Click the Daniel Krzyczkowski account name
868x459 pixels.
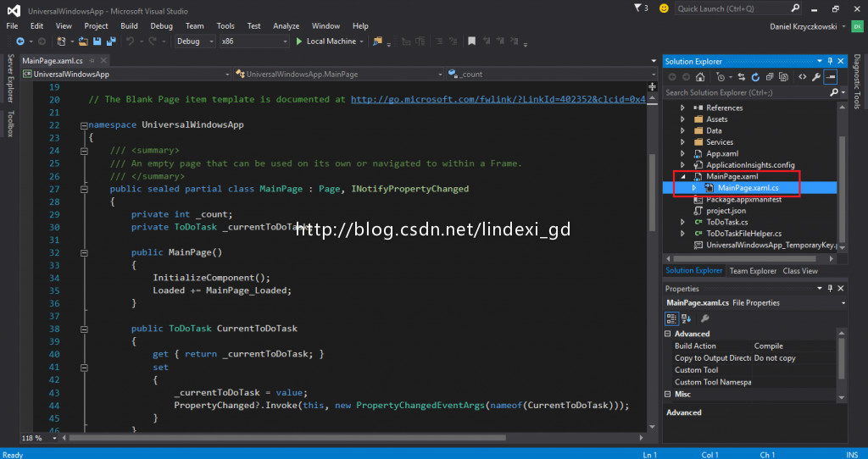pyautogui.click(x=804, y=26)
